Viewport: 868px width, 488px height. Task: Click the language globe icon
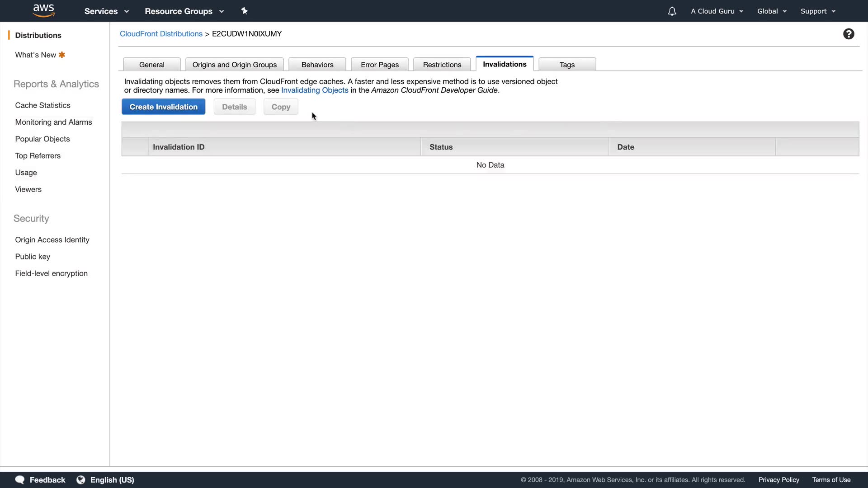[81, 480]
